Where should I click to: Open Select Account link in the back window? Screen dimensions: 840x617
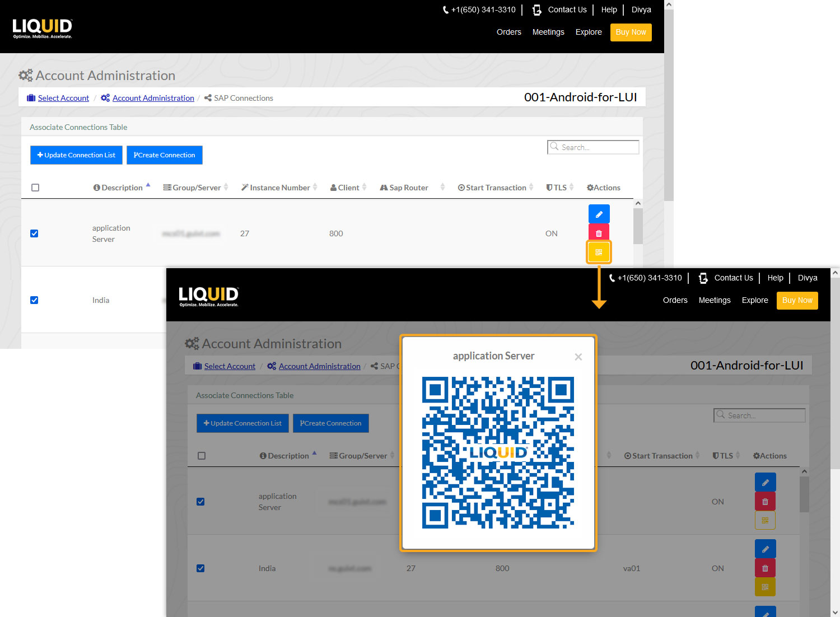(x=63, y=98)
